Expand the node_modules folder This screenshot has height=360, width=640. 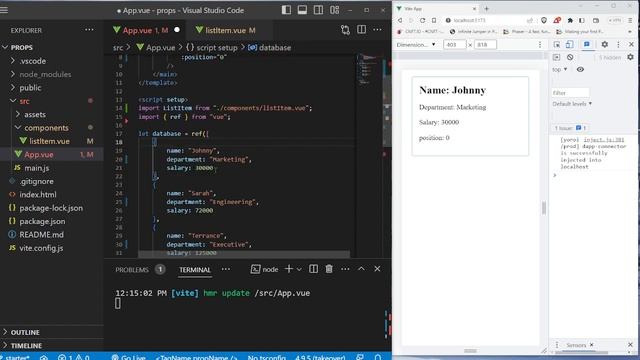tap(52, 74)
